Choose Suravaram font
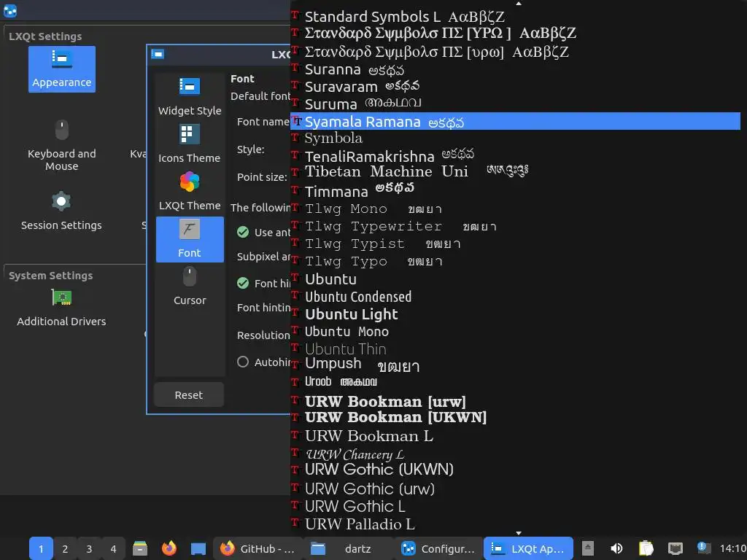Screen dimensions: 747x560 [515, 87]
